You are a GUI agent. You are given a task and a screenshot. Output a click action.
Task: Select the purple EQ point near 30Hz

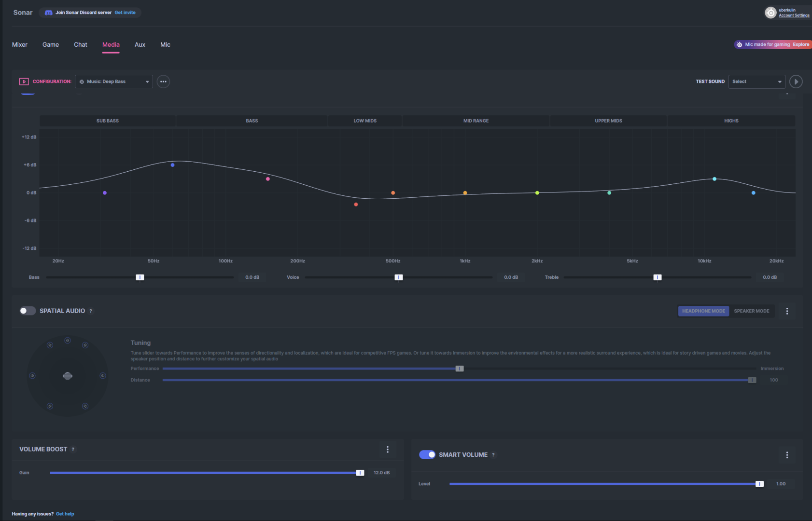tap(105, 193)
